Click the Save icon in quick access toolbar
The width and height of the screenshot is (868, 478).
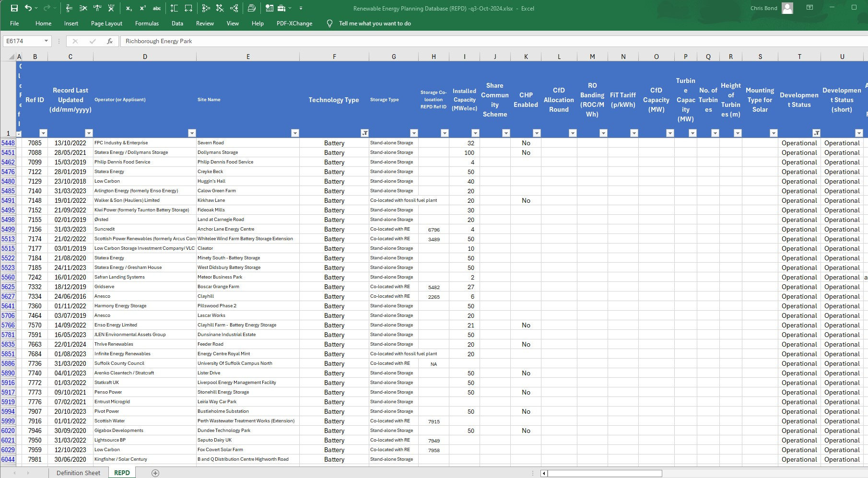click(x=14, y=8)
